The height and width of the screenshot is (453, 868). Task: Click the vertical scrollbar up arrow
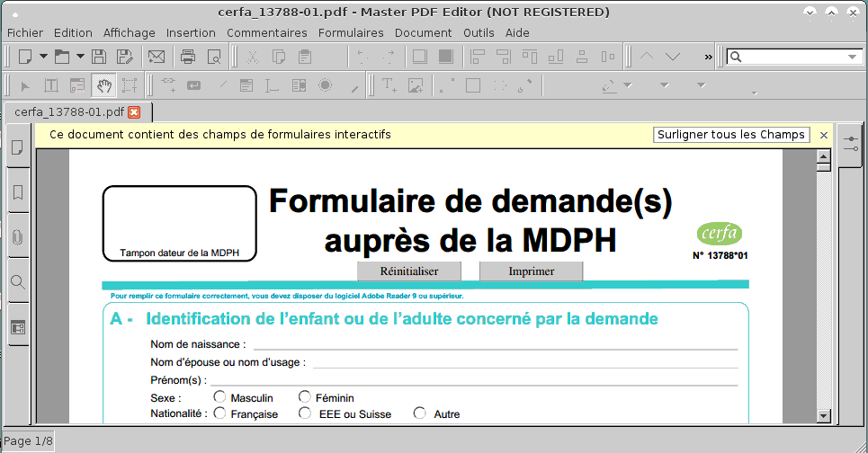pyautogui.click(x=824, y=156)
